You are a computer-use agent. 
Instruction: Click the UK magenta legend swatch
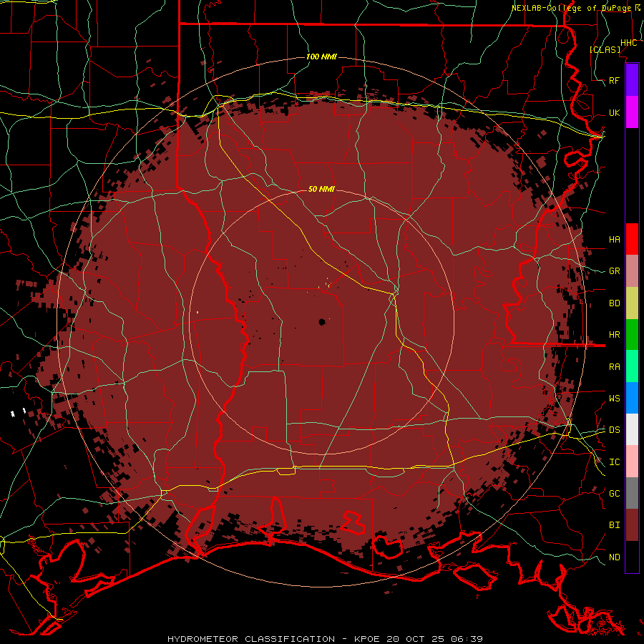pos(632,112)
